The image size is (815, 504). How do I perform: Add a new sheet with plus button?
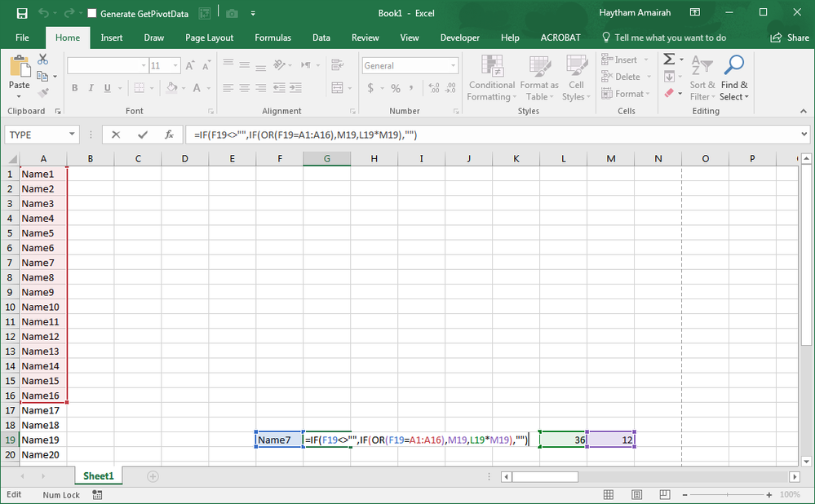point(153,476)
